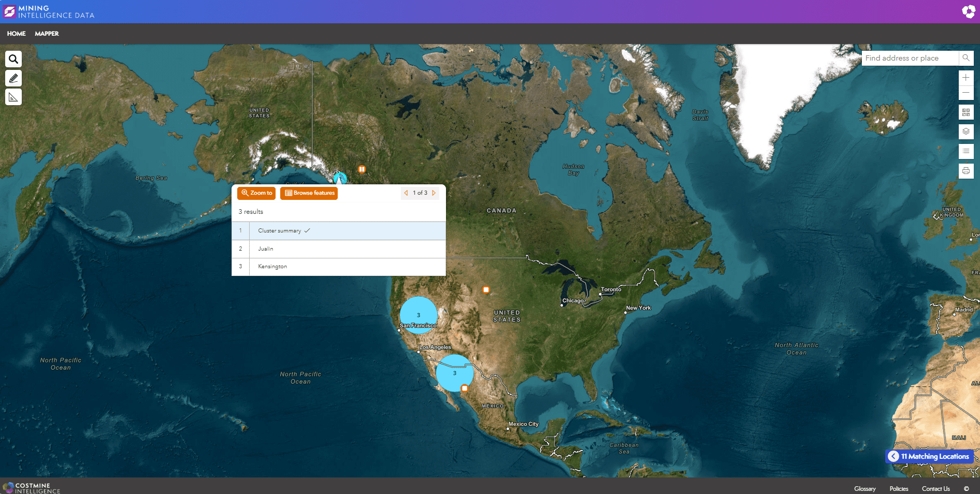Click the Zoom to button
The image size is (980, 494).
[256, 193]
